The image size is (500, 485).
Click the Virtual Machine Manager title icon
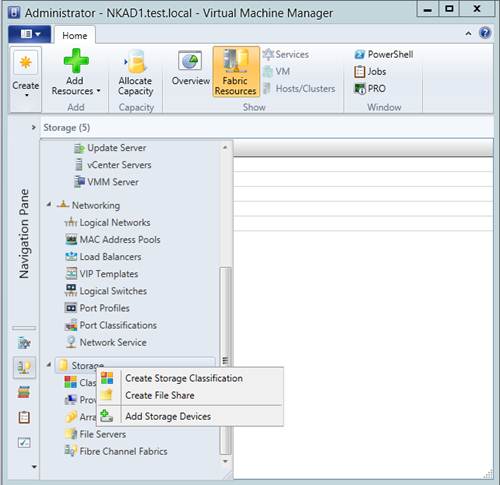tap(13, 13)
